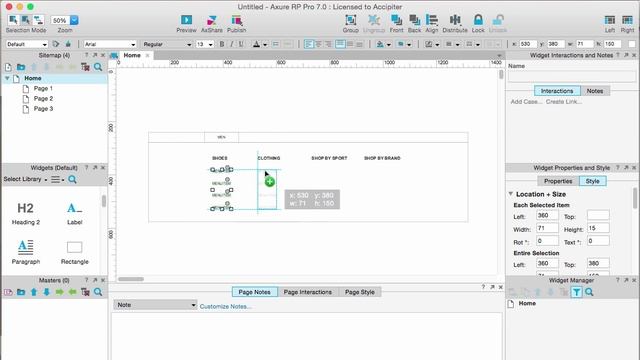Switch to the Notes tab
Screen dimensions: 640x360
coord(595,91)
